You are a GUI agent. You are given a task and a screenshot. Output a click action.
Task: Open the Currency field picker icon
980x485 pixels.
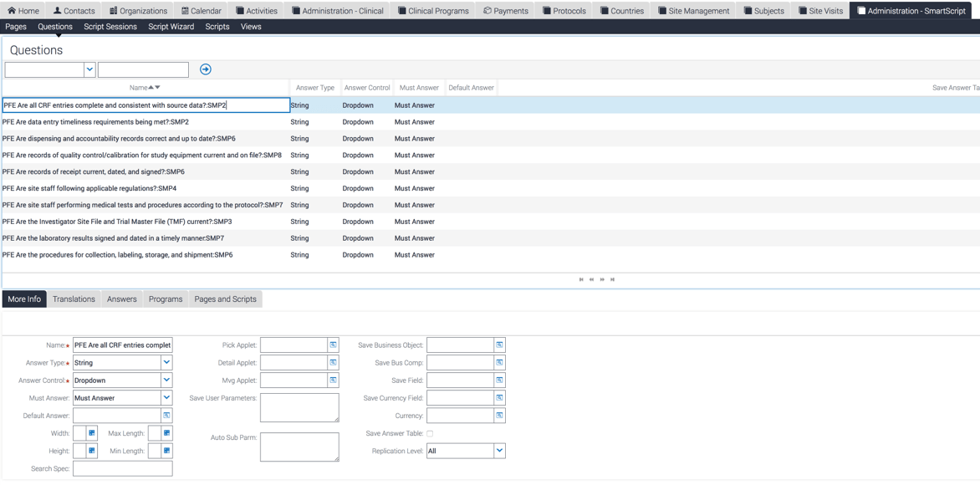point(499,416)
